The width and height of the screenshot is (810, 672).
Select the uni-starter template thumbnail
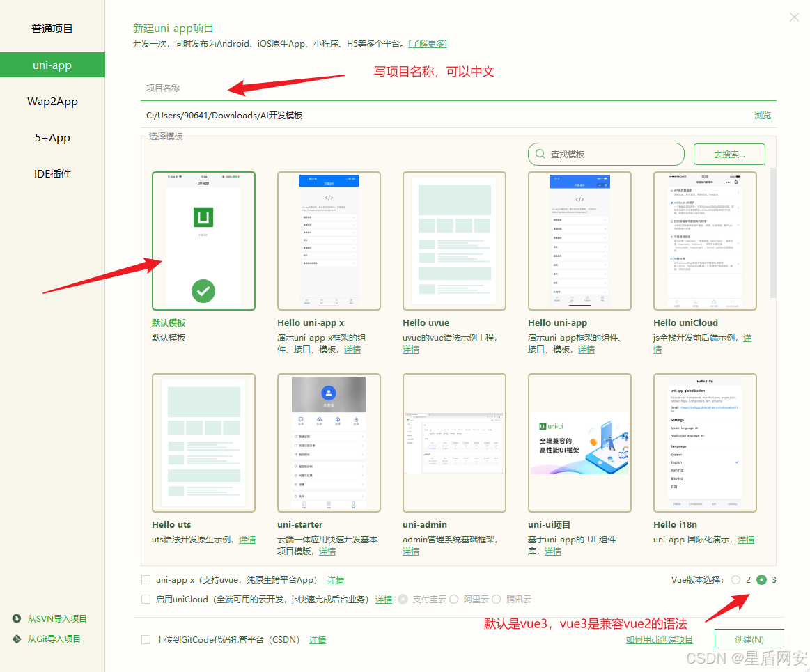329,443
